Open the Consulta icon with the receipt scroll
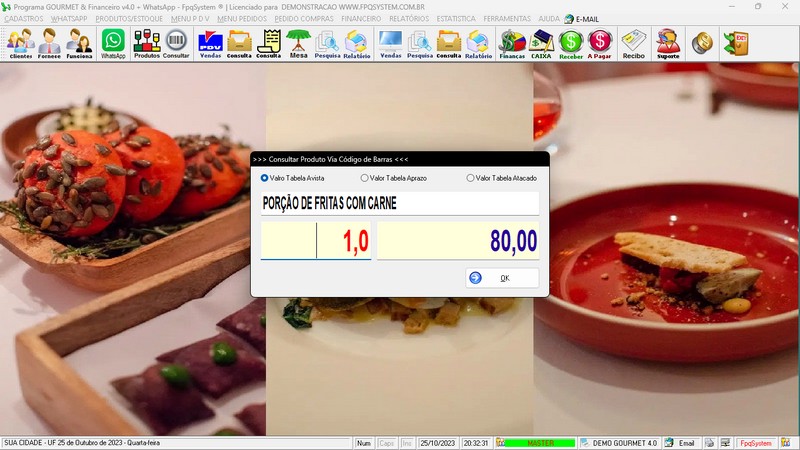Image resolution: width=800 pixels, height=450 pixels. (x=268, y=43)
